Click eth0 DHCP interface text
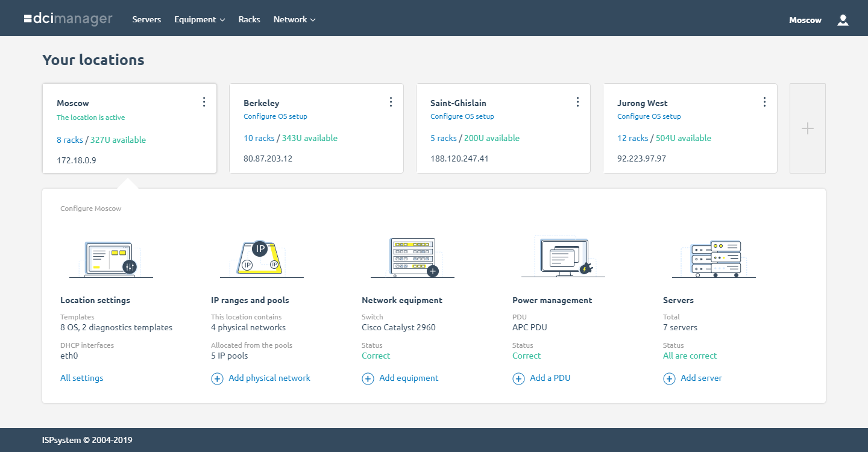 pos(69,356)
